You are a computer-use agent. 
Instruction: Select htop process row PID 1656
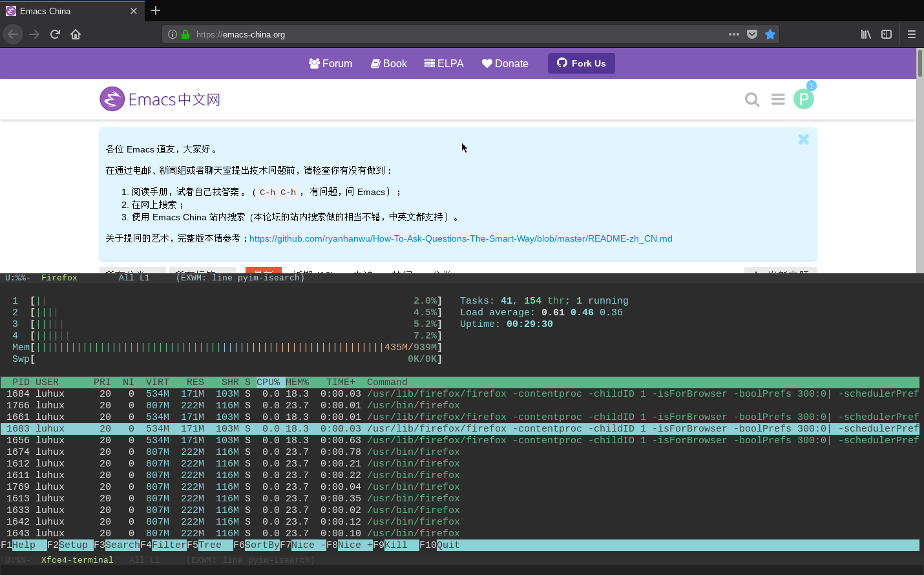[x=460, y=440]
